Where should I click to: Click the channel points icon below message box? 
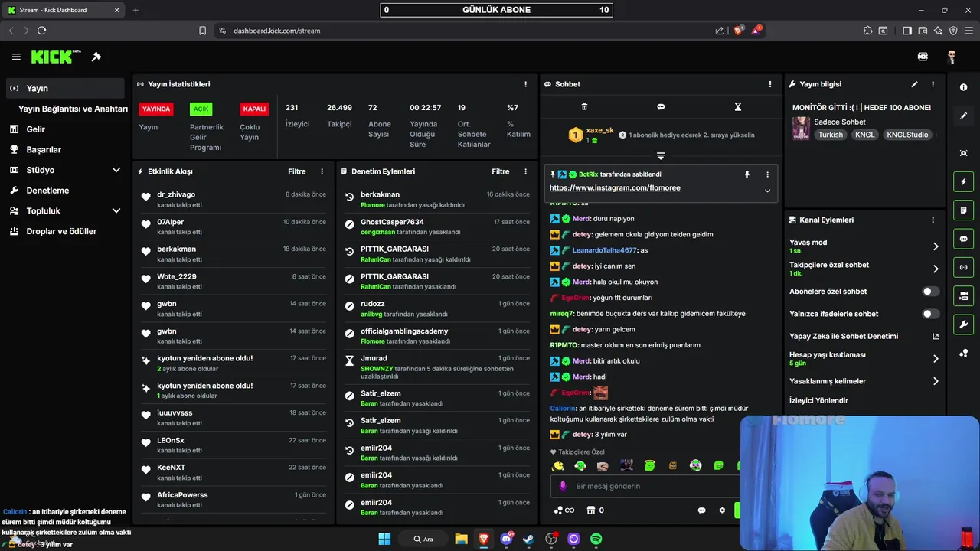tap(563, 510)
